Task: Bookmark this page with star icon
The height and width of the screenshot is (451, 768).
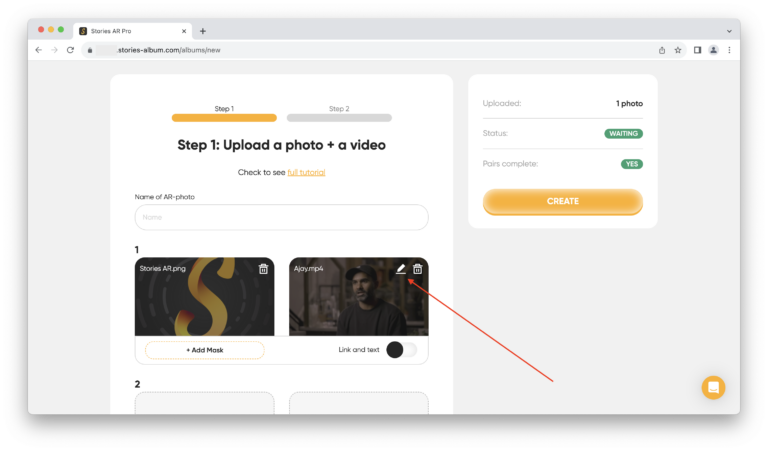Action: pos(678,50)
